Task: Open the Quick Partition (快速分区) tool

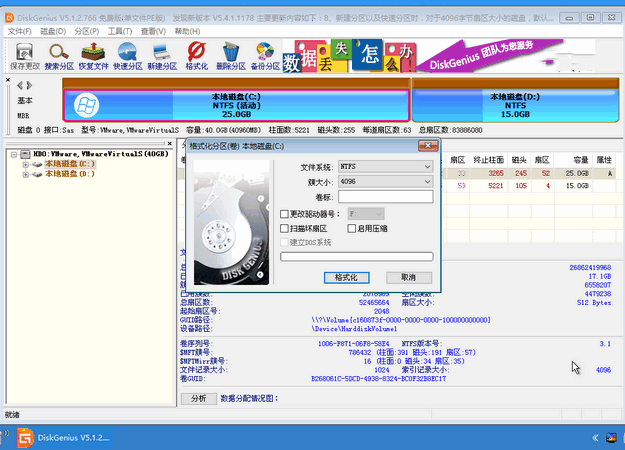Action: 128,56
